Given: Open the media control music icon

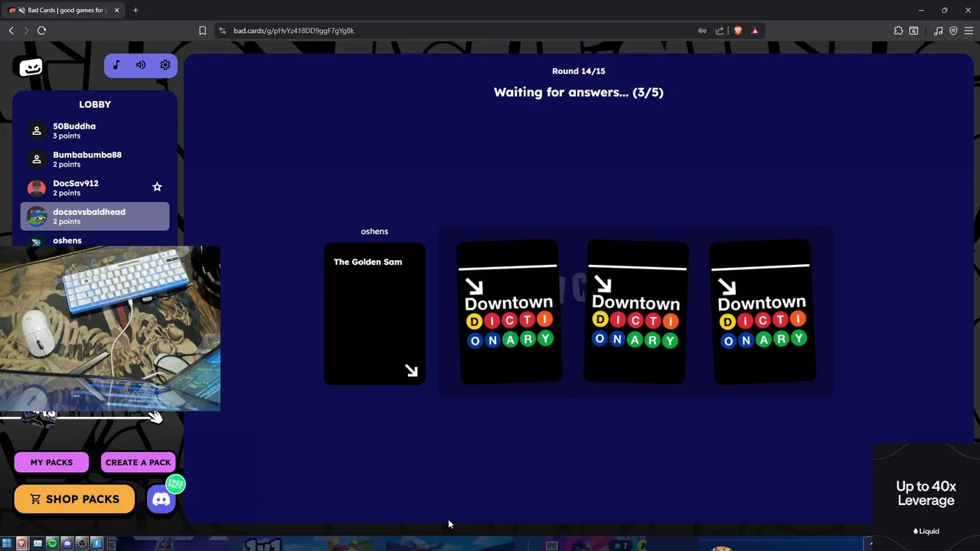Looking at the screenshot, I should (938, 31).
